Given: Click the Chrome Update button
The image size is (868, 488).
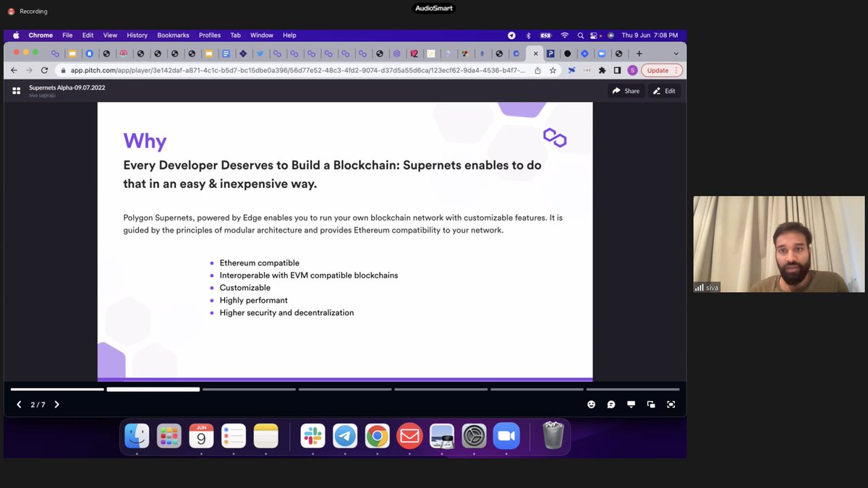Looking at the screenshot, I should (x=658, y=70).
